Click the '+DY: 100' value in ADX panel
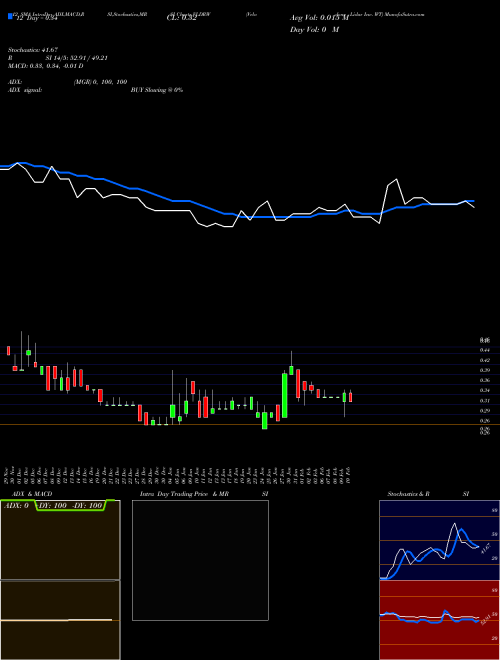500x660 pixels. 52,505
